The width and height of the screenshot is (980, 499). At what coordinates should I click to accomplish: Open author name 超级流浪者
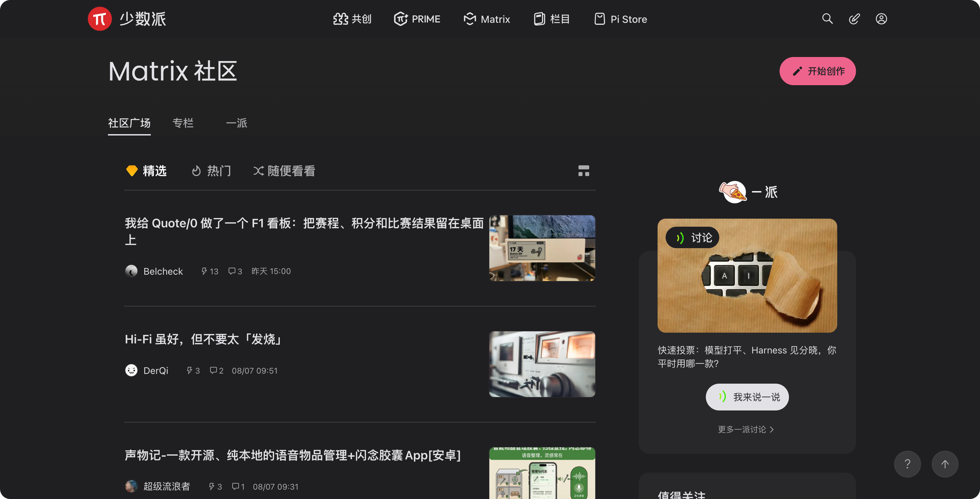coord(167,487)
